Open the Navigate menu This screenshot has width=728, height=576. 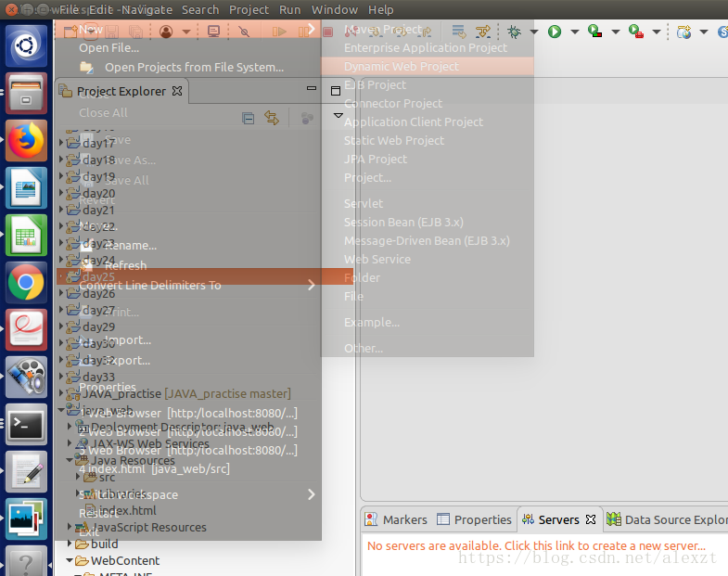point(147,10)
